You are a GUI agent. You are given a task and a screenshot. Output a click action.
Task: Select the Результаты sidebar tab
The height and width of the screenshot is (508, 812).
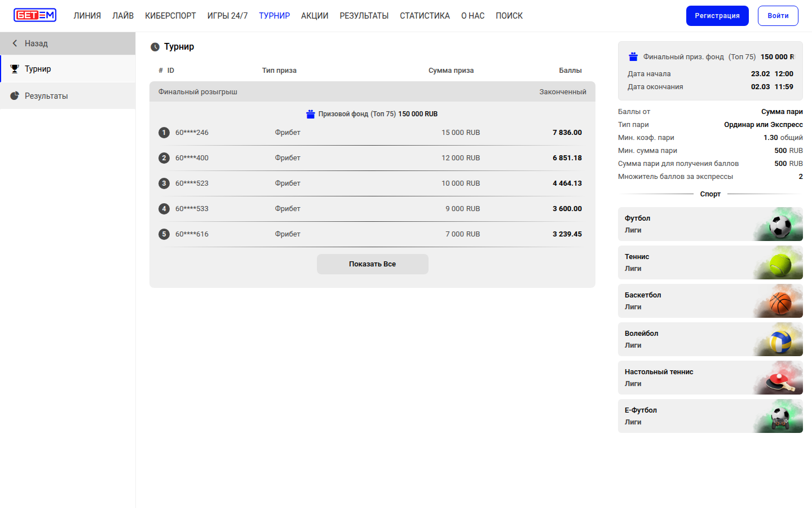pos(46,96)
